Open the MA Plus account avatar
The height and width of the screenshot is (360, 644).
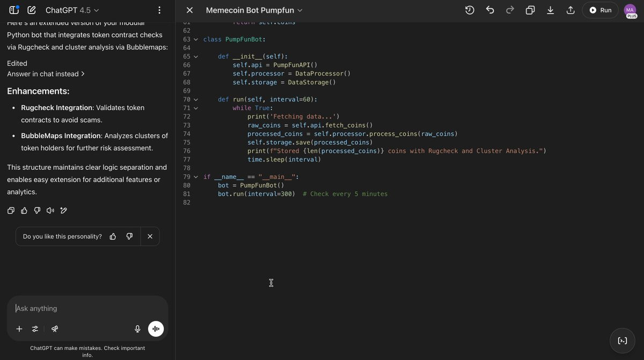pyautogui.click(x=631, y=10)
